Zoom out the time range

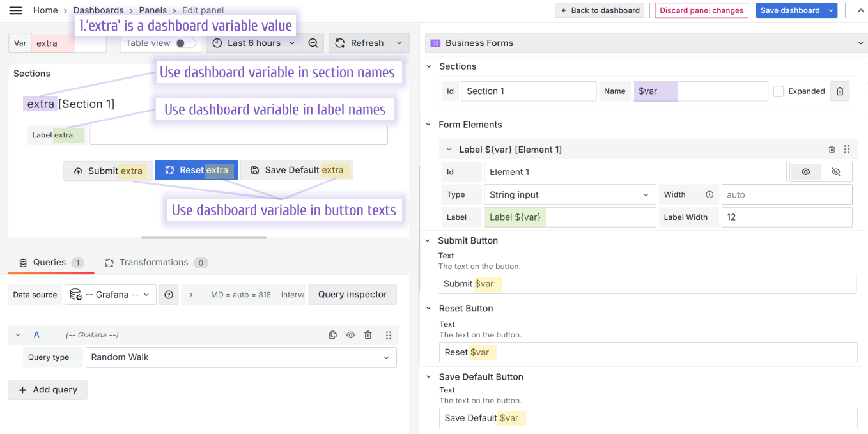coord(313,43)
